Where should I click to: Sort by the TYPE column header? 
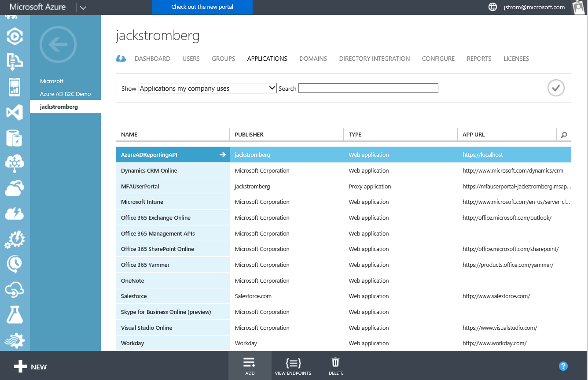[355, 135]
